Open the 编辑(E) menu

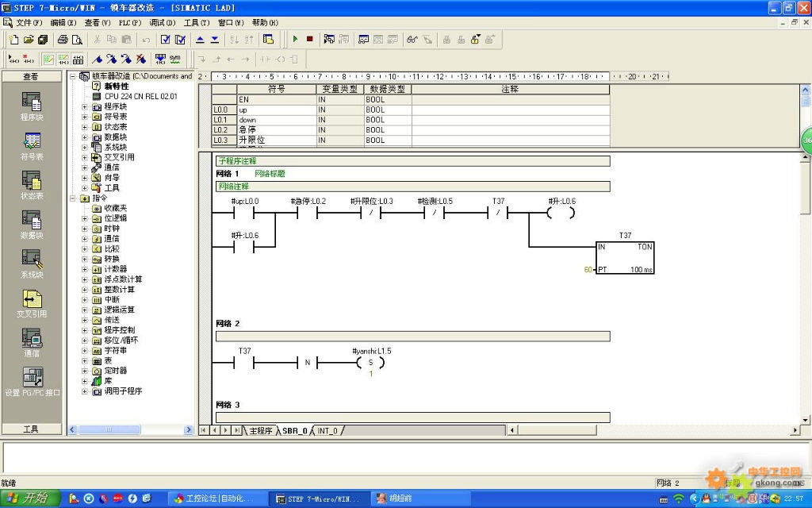pos(63,23)
